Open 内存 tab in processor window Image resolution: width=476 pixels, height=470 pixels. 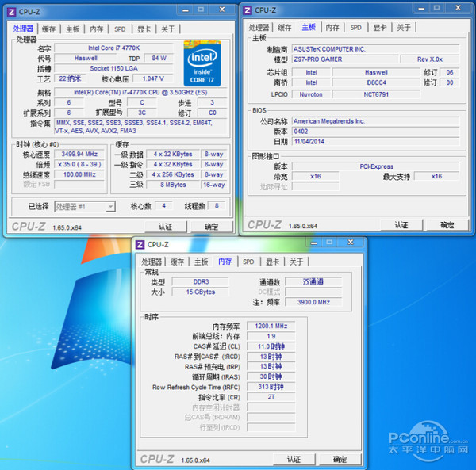click(97, 29)
